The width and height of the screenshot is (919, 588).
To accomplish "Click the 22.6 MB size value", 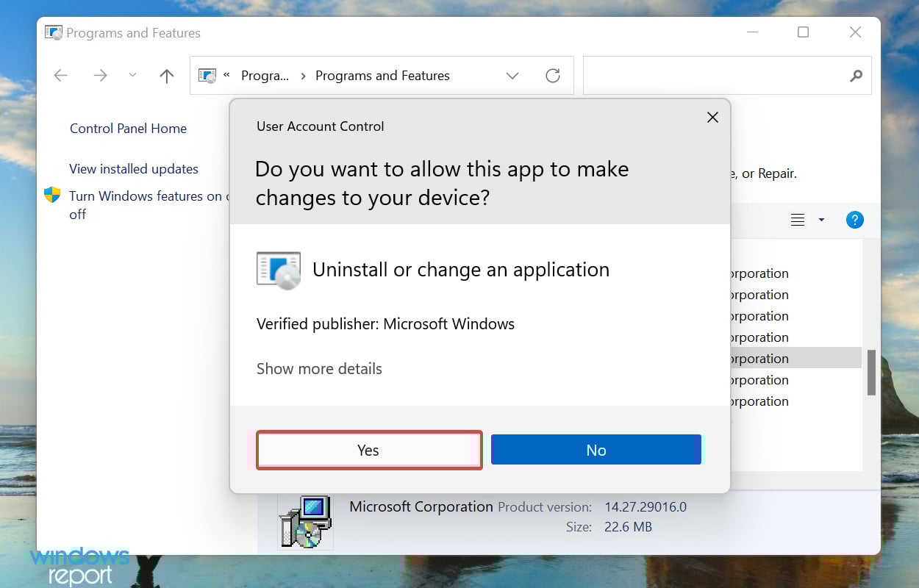I will tap(628, 527).
